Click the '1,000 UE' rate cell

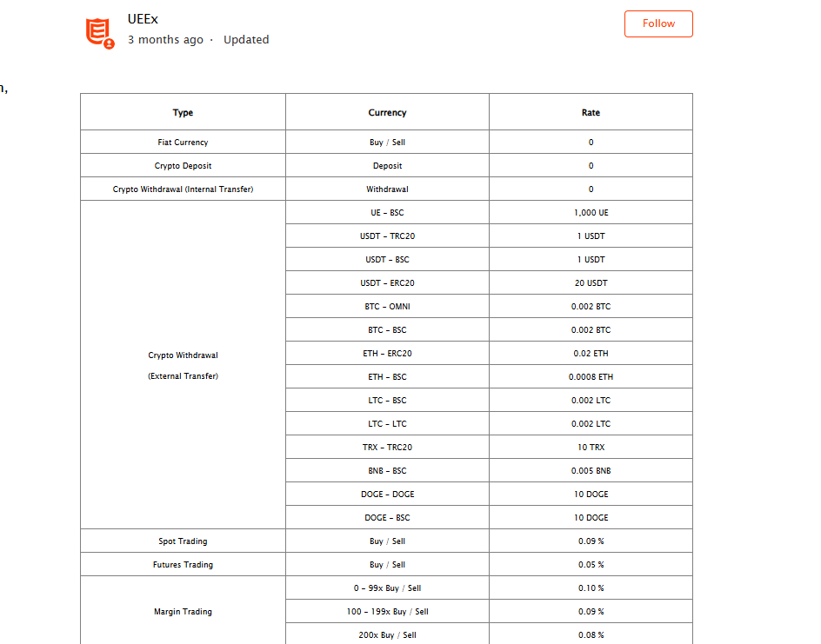pos(591,213)
